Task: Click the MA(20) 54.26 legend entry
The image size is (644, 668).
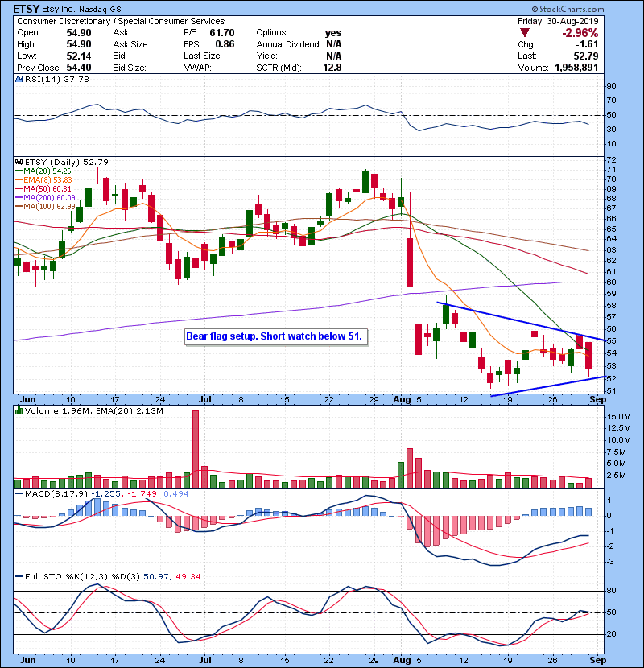Action: coord(43,171)
